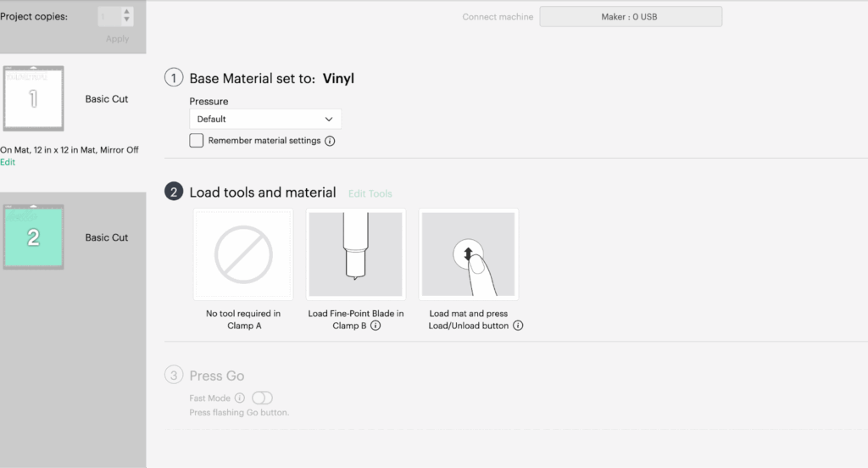Viewport: 868px width, 468px height.
Task: Click the green mat 2 thumbnail
Action: click(x=33, y=237)
